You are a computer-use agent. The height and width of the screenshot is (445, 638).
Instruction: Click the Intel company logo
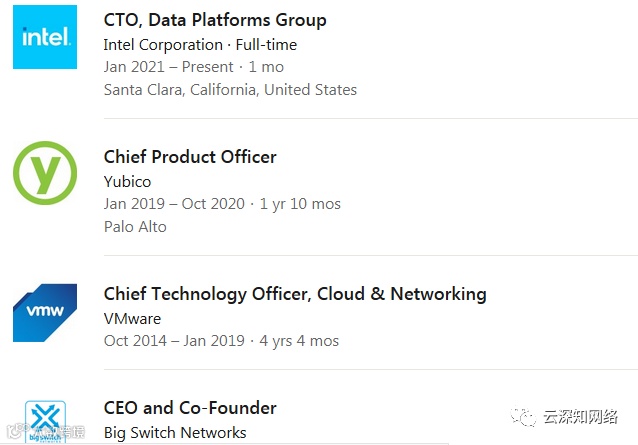coord(45,37)
